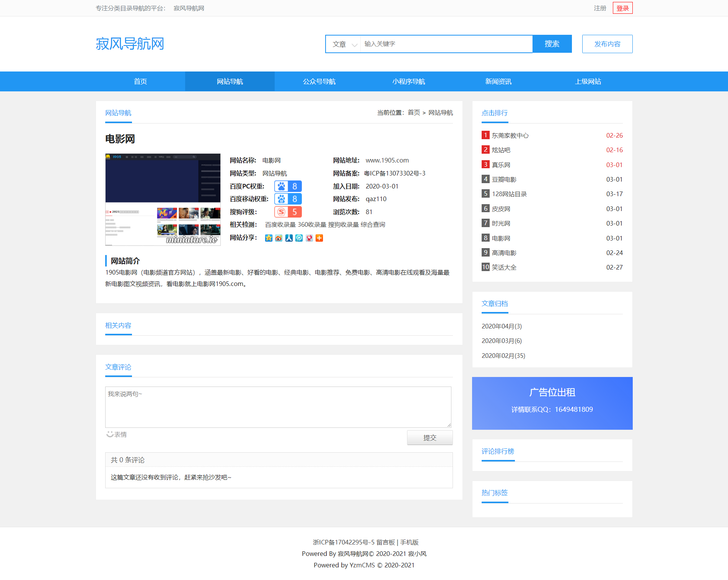Share via the red Sohu icon

tap(309, 238)
